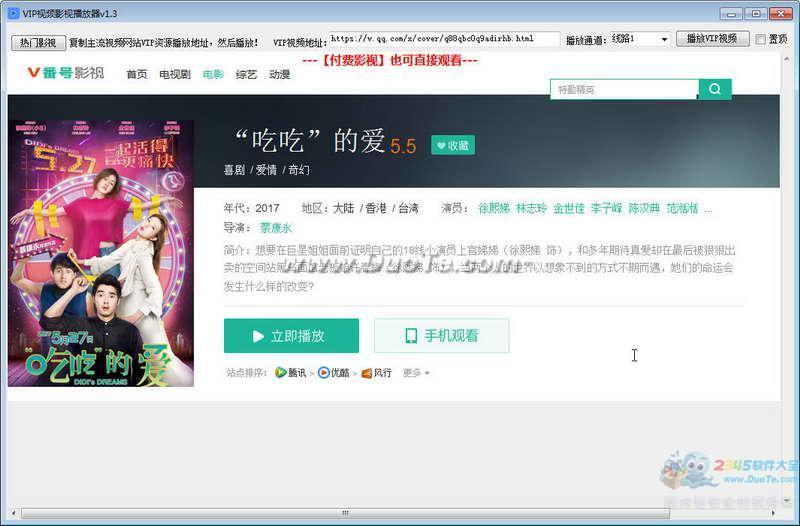Click the 收藏 favorite heart button

click(453, 145)
